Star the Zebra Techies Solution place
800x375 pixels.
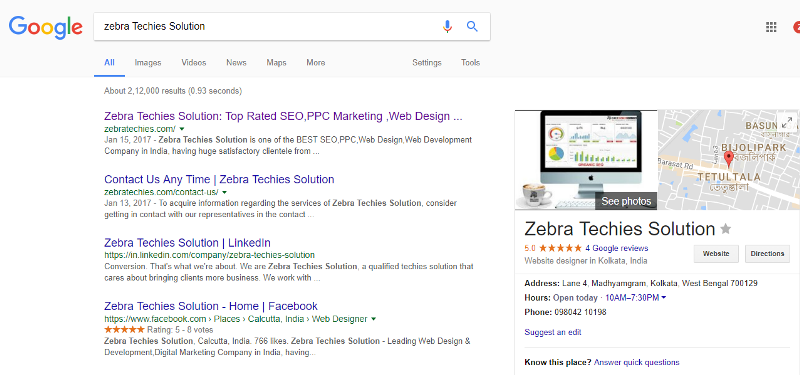pyautogui.click(x=726, y=229)
